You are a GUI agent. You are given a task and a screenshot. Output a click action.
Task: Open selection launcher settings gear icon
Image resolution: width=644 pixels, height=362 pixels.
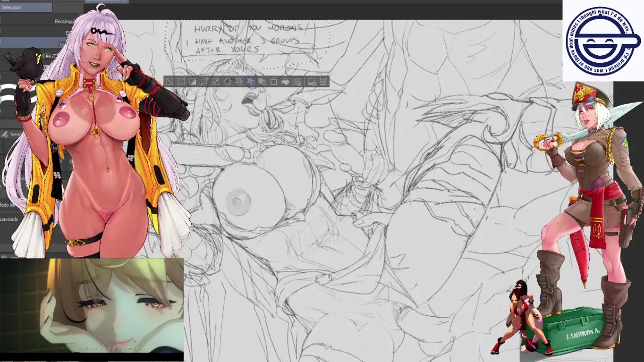click(312, 82)
